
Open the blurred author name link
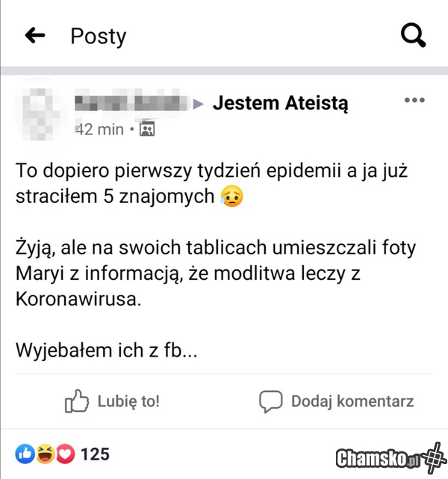[131, 103]
